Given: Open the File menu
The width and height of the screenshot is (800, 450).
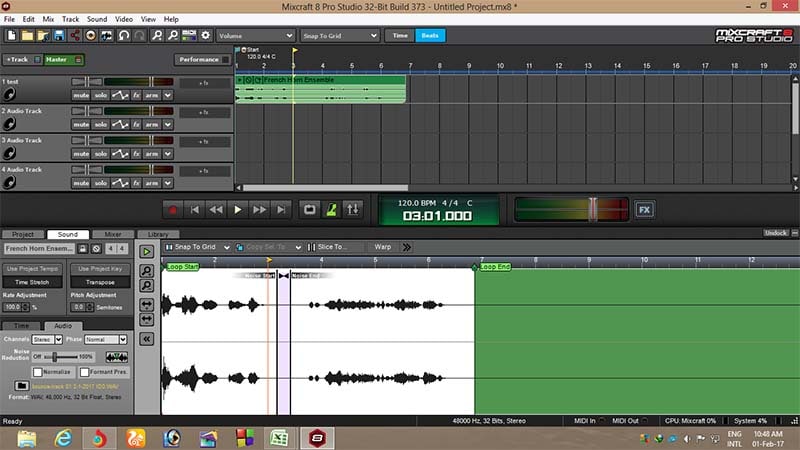Looking at the screenshot, I should (x=9, y=19).
